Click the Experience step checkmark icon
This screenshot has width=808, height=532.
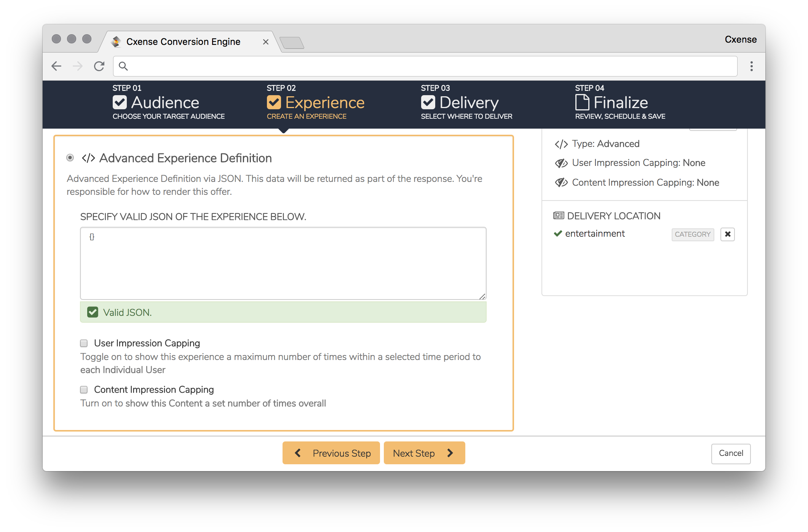point(274,102)
